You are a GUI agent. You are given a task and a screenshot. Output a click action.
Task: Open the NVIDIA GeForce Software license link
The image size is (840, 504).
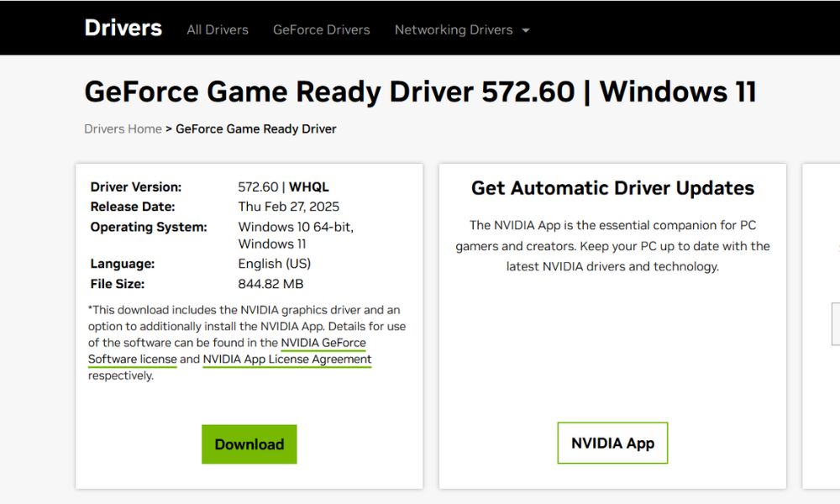click(x=323, y=343)
